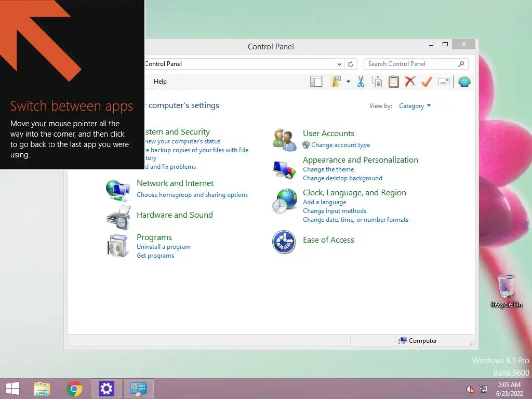Click the Control Panel address bar text

[164, 64]
